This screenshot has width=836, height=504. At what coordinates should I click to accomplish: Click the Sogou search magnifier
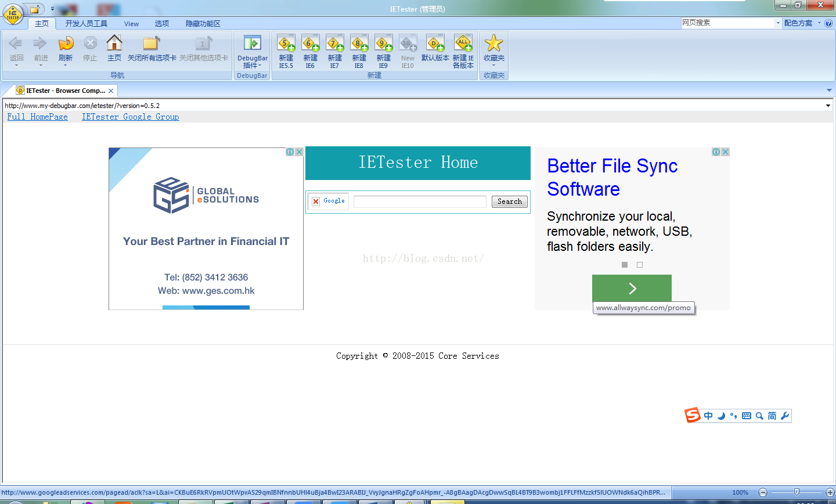click(759, 416)
